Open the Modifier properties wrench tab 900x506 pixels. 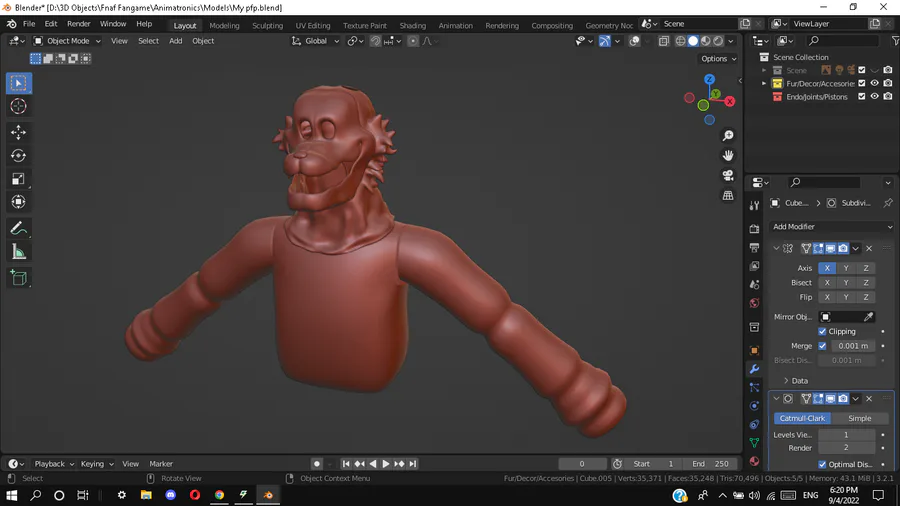[x=754, y=369]
